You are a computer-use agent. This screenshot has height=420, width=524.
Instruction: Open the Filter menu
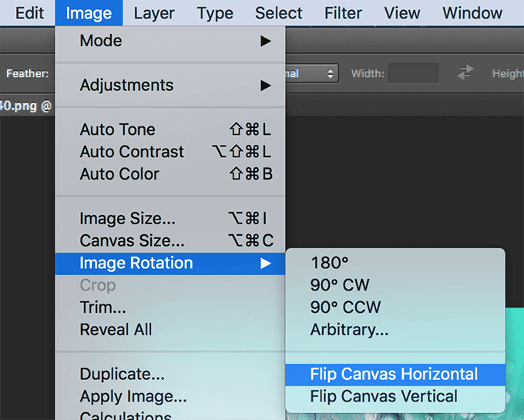coord(343,13)
